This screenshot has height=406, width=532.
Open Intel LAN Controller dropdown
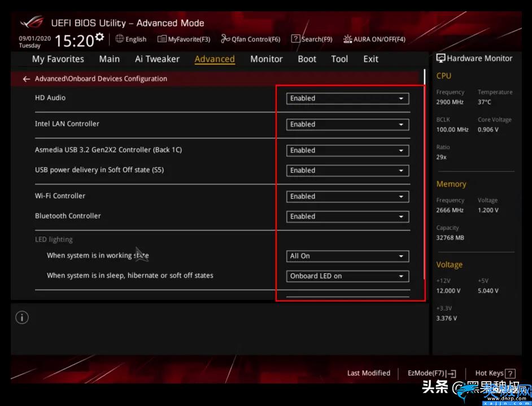point(347,124)
